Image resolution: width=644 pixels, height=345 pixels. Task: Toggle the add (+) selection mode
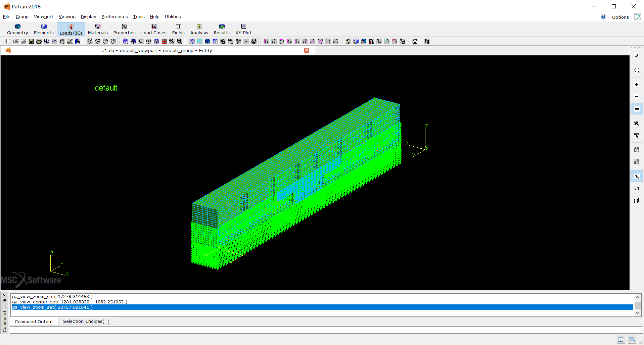pyautogui.click(x=637, y=85)
